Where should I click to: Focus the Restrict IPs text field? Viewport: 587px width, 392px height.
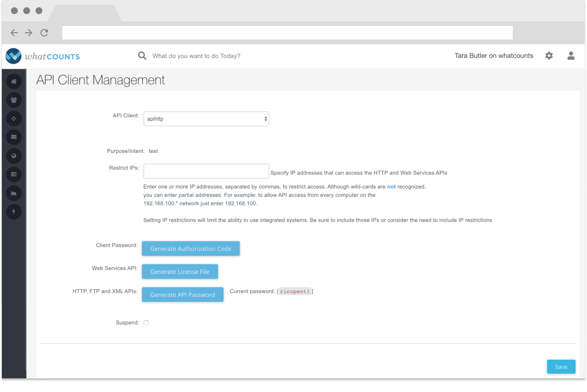pos(206,171)
